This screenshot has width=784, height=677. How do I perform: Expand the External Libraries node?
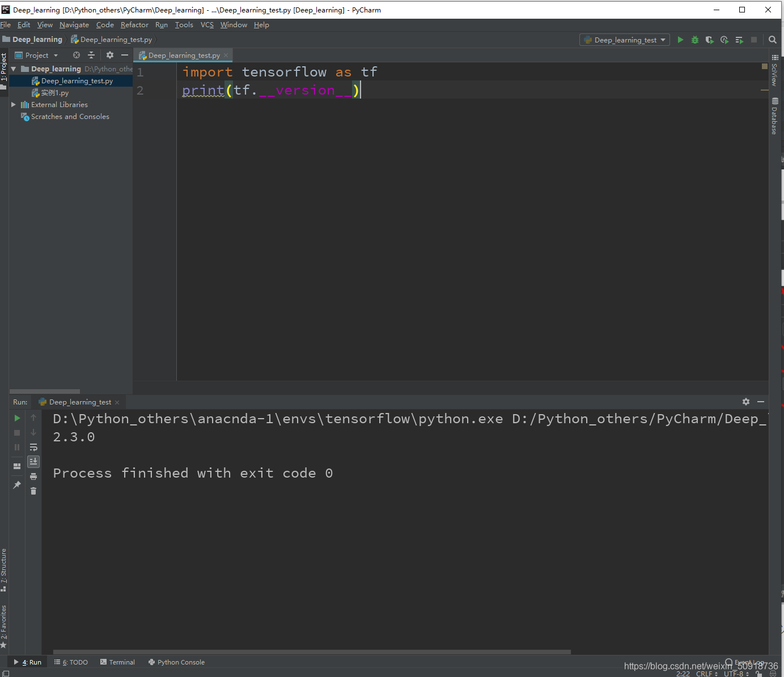click(x=14, y=104)
